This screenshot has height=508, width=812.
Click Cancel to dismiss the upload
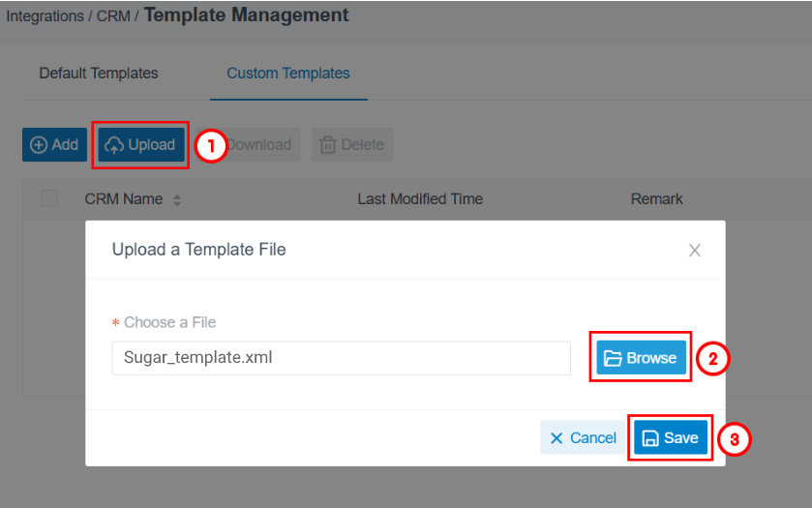pyautogui.click(x=583, y=438)
